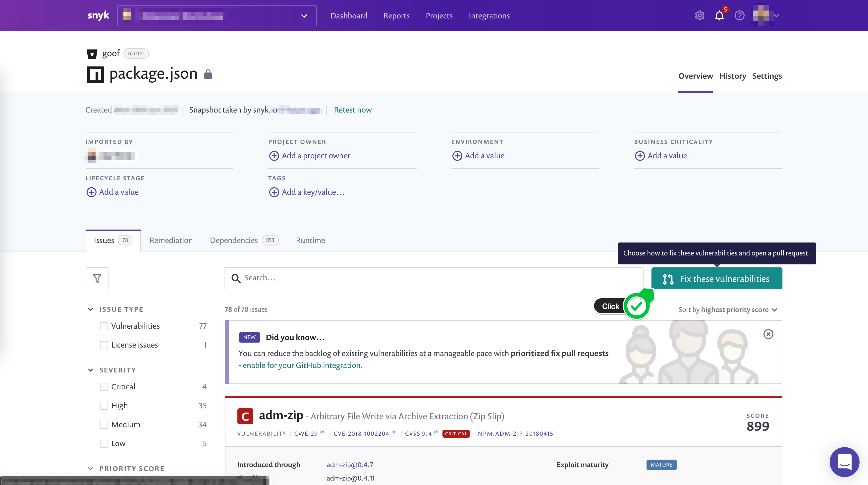Collapse the Issue Type section
Viewport: 868px width, 485px height.
pyautogui.click(x=90, y=309)
